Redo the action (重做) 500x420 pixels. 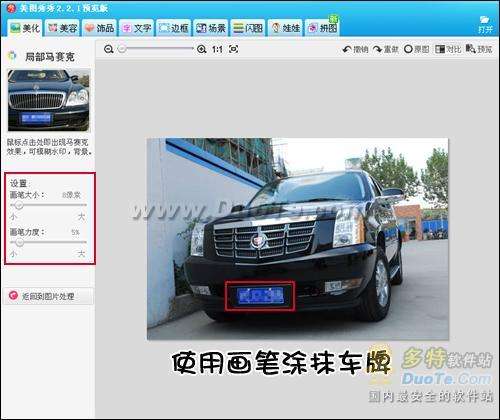pyautogui.click(x=386, y=49)
